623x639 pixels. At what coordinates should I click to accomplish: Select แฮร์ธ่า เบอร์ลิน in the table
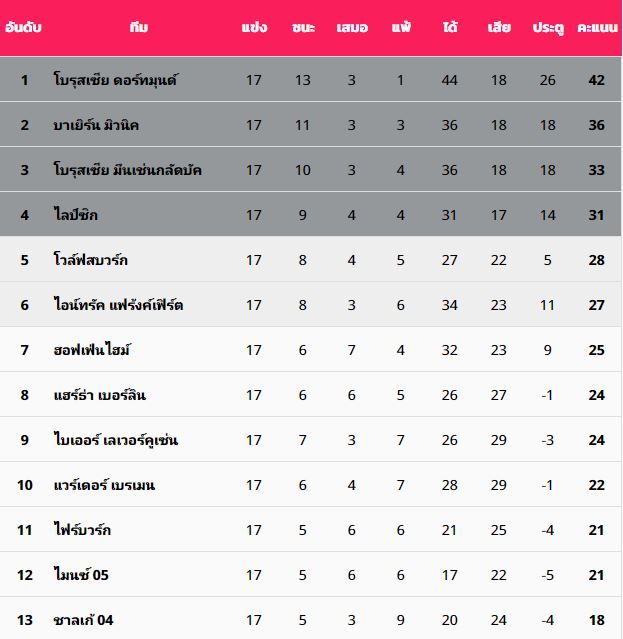tap(100, 395)
